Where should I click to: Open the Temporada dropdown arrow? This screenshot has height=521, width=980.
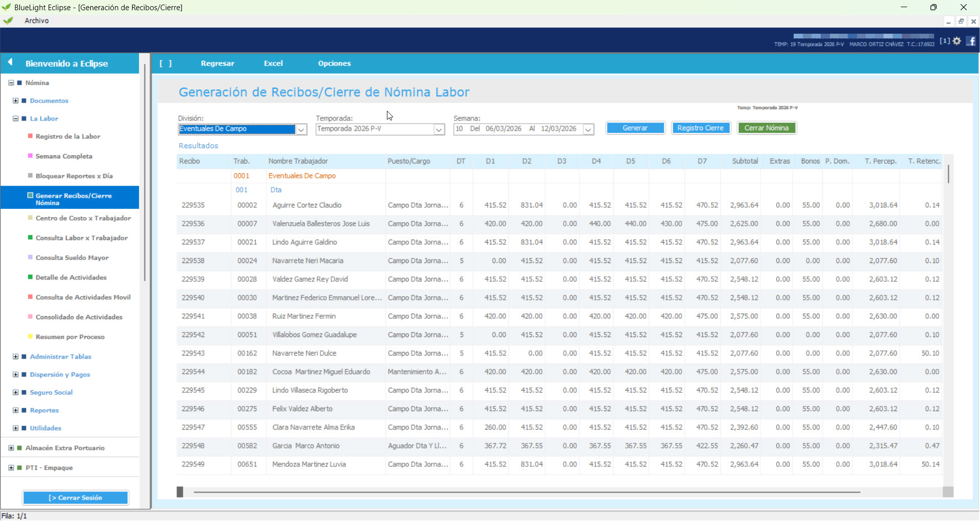coord(439,129)
